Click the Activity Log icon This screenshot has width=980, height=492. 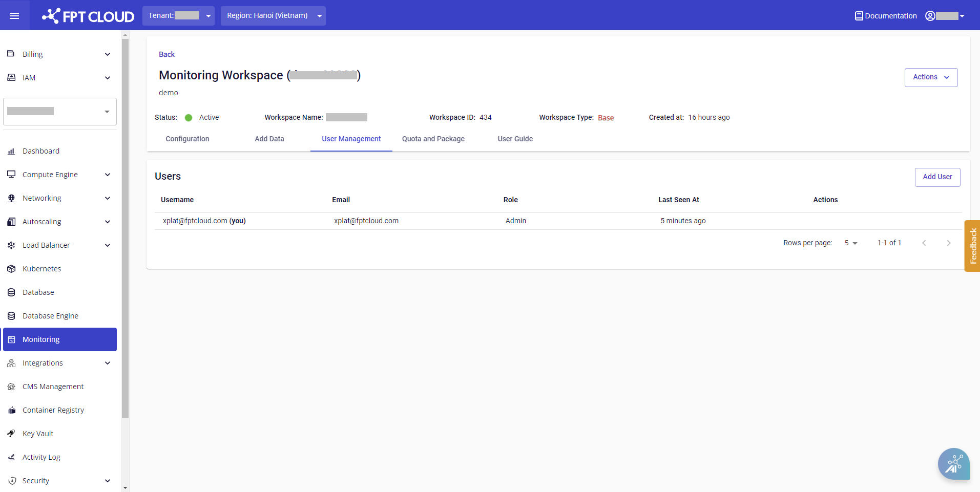click(x=11, y=457)
